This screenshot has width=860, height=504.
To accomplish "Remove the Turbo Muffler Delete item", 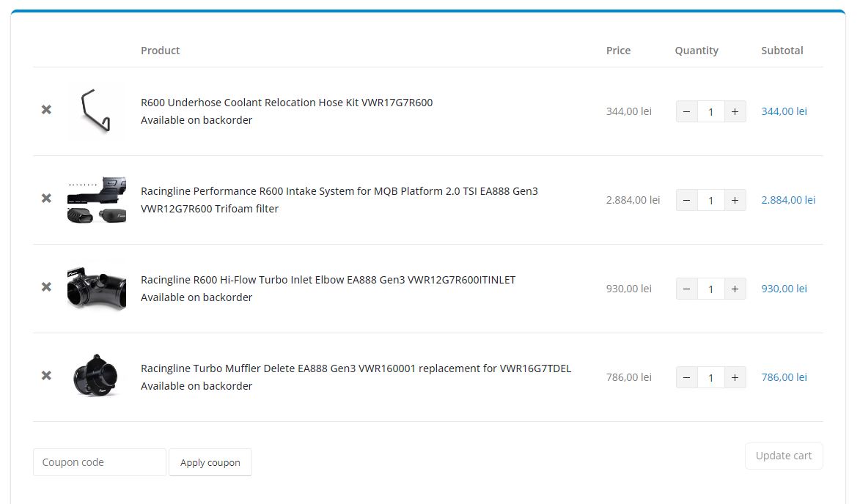I will (x=47, y=376).
